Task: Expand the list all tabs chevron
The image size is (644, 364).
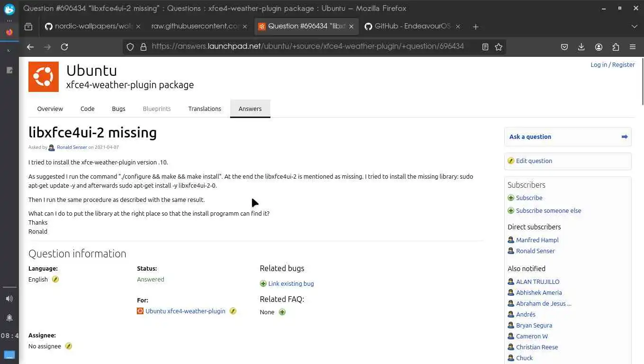Action: point(635,27)
